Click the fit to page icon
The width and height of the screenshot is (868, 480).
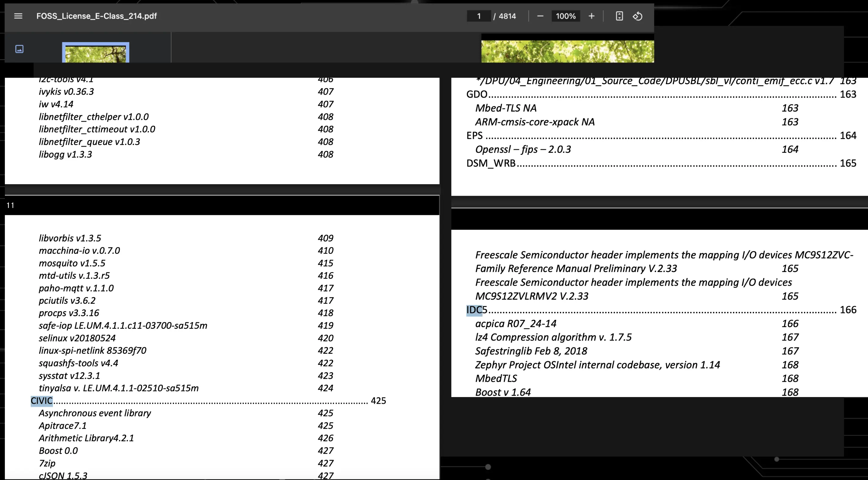[x=619, y=16]
